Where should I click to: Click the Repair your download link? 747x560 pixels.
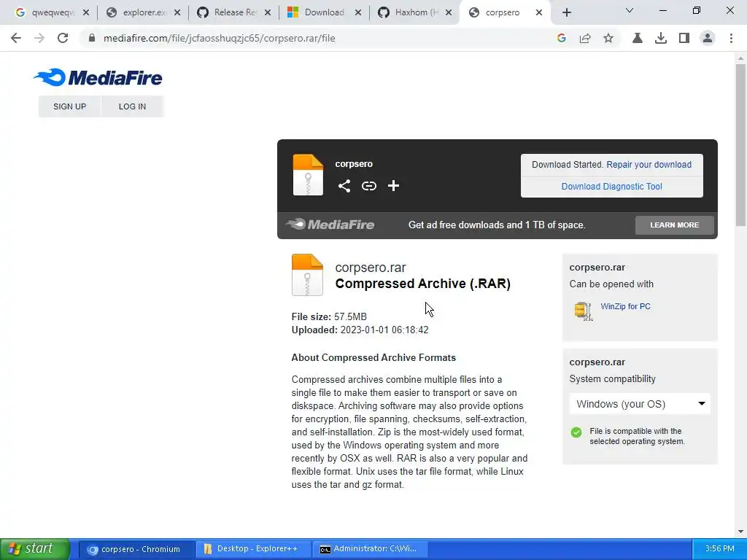[x=649, y=164]
